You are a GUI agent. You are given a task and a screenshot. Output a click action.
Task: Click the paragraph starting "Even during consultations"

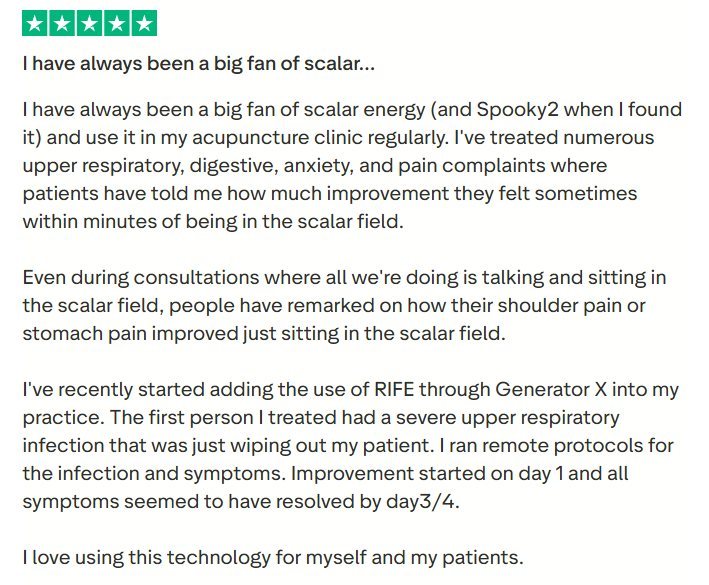(x=345, y=305)
